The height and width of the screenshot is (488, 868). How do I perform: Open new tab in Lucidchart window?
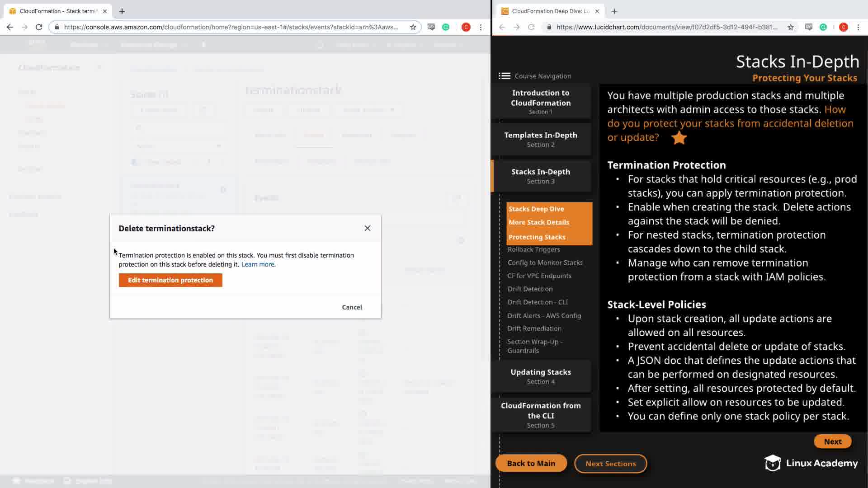point(614,11)
